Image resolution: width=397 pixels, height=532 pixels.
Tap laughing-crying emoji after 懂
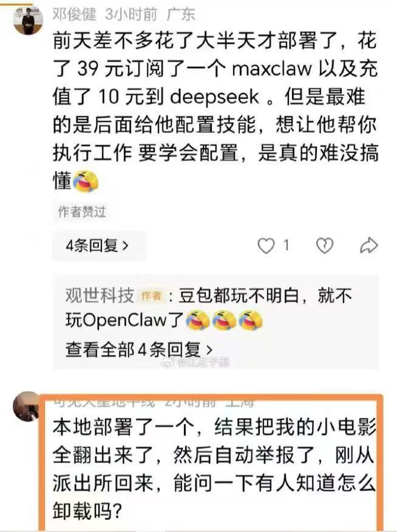click(x=86, y=181)
